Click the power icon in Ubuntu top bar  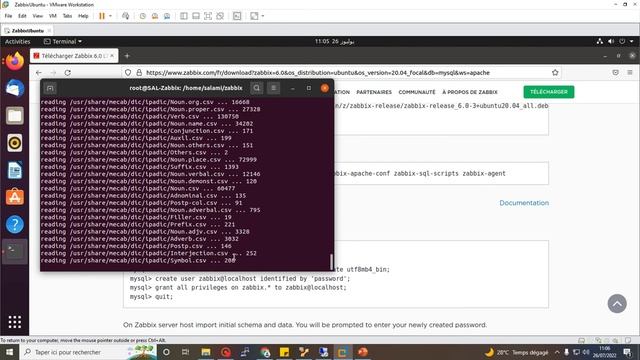tap(622, 41)
